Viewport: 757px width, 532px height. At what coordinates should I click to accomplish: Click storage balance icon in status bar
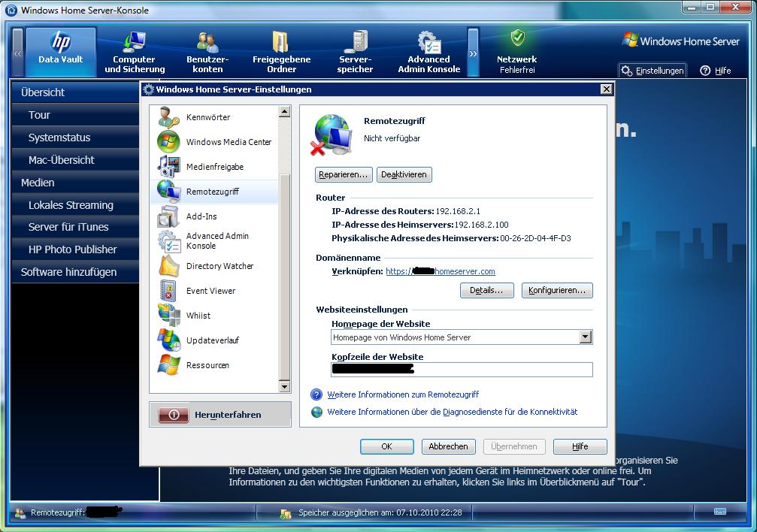coord(286,514)
